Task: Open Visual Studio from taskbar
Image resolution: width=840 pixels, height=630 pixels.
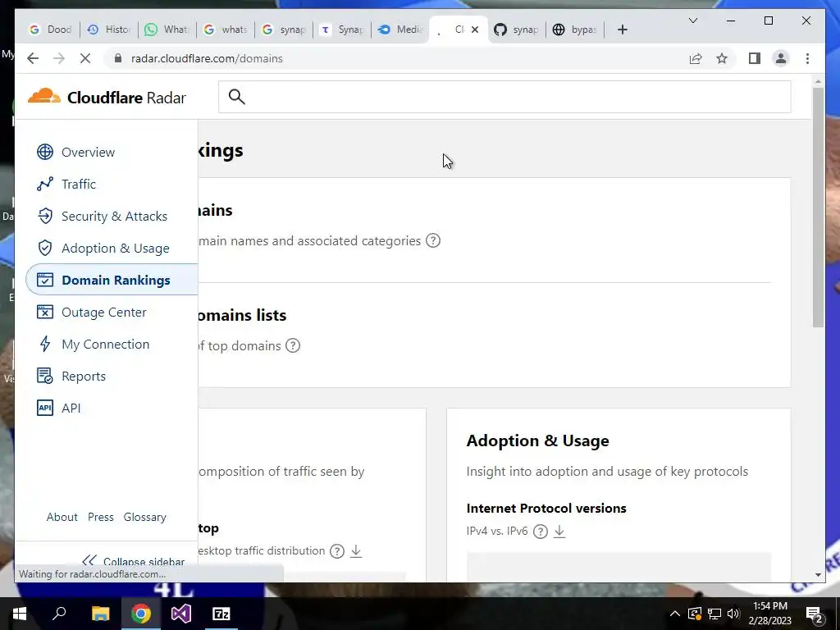Action: (181, 614)
